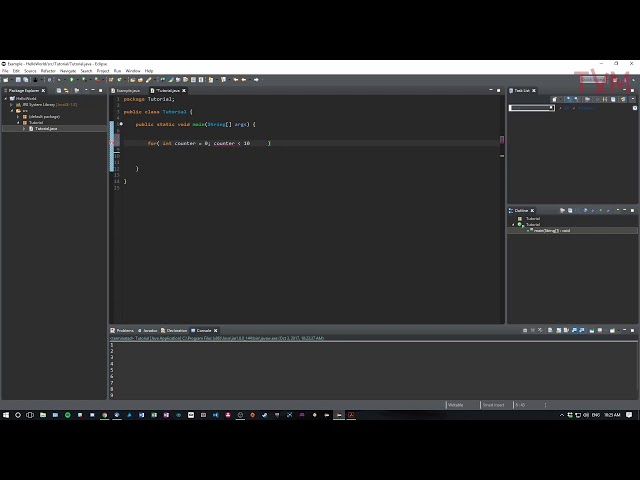
Task: Click the Open Type toolbar icon
Action: tap(133, 80)
